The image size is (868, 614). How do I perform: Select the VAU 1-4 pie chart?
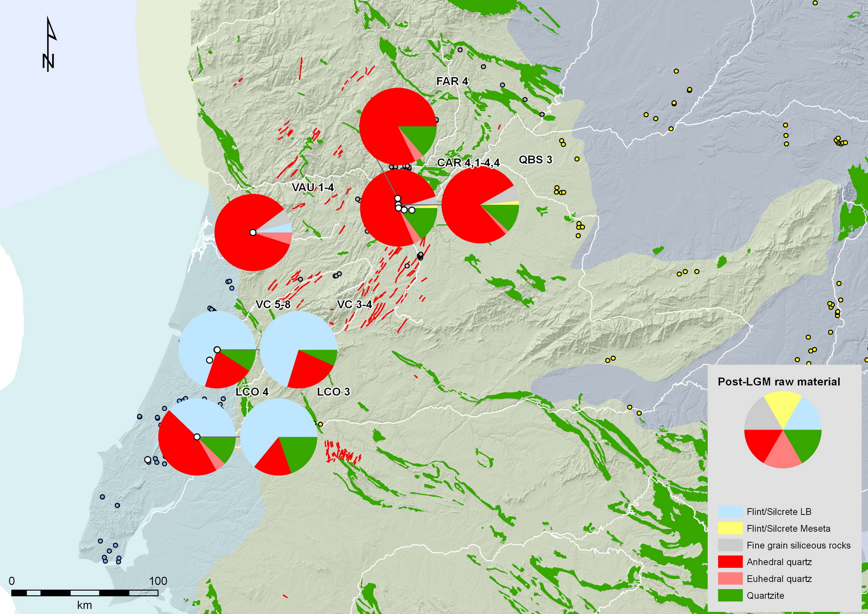click(x=253, y=233)
